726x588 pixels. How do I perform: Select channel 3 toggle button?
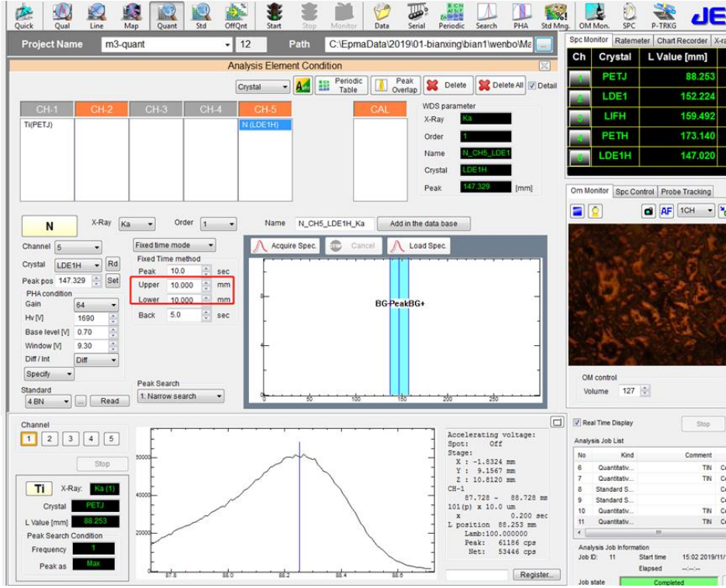tap(71, 439)
